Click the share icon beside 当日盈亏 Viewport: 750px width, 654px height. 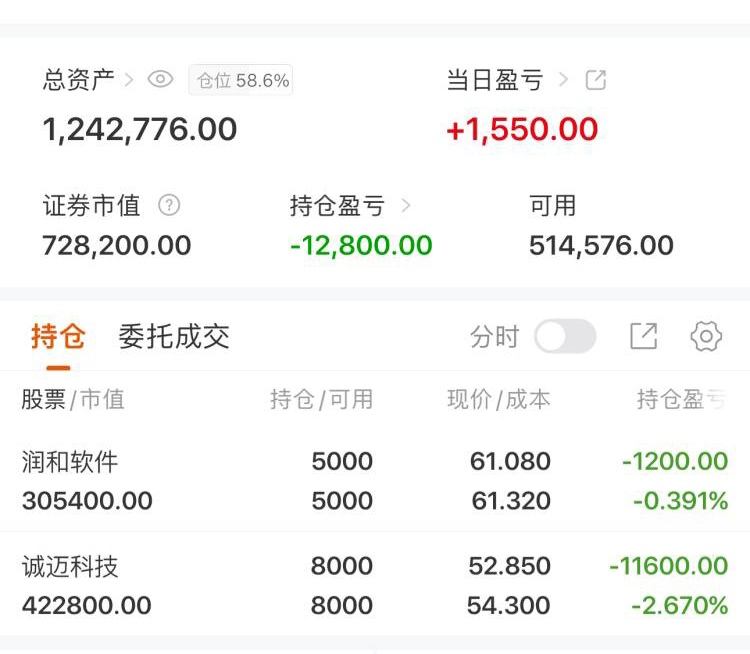point(596,80)
